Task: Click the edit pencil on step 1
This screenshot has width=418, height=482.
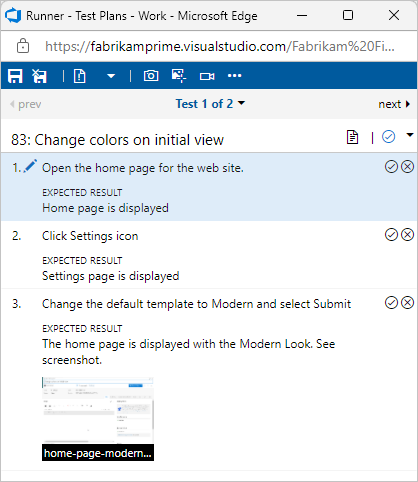Action: pos(30,166)
